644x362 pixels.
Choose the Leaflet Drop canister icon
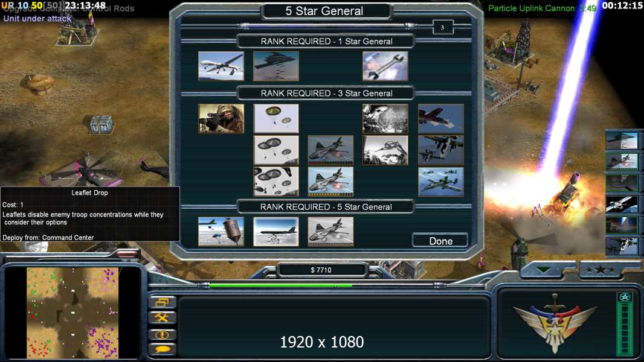point(221,232)
